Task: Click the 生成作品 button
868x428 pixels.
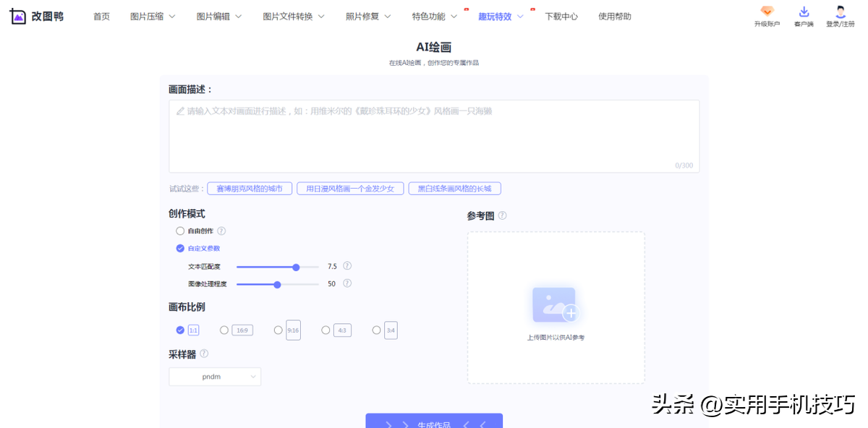Action: (433, 422)
